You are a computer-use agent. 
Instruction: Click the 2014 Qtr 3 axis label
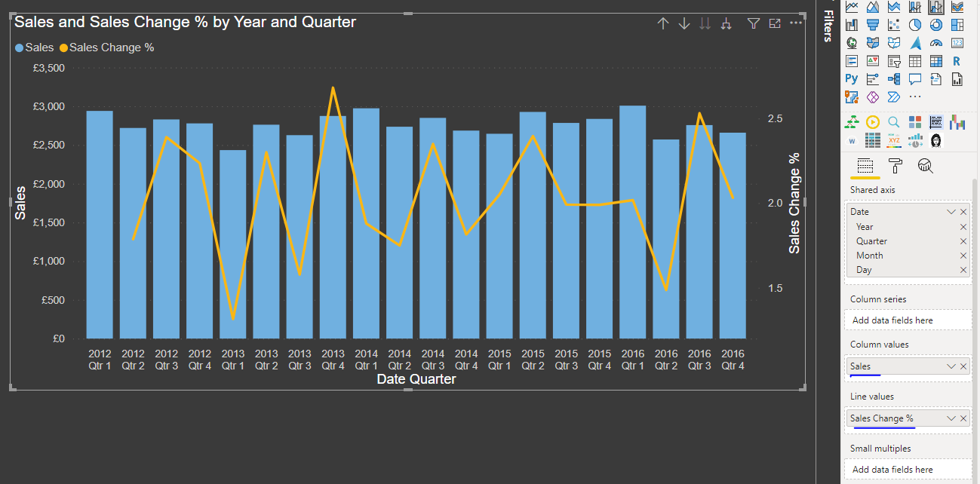(433, 360)
